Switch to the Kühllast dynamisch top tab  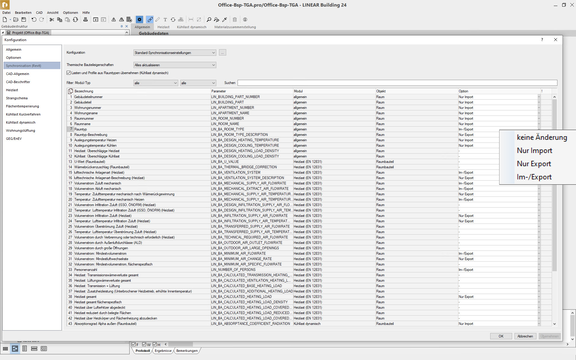191,27
